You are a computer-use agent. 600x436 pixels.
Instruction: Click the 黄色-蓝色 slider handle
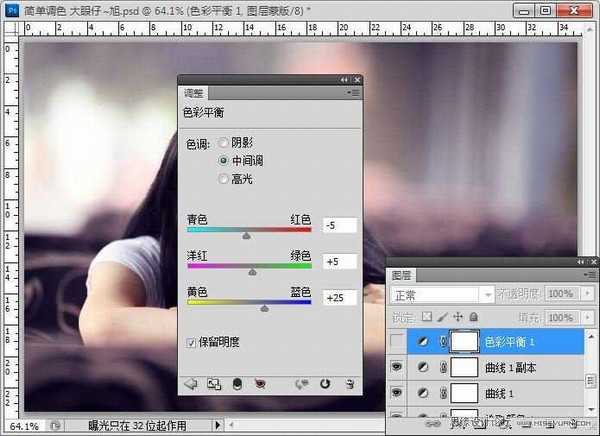click(265, 309)
